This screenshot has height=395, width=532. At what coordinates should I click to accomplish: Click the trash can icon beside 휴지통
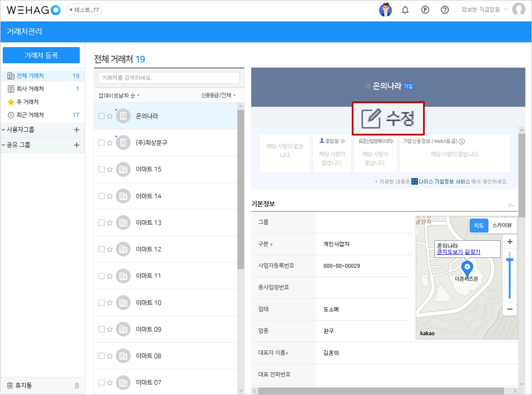(x=77, y=386)
